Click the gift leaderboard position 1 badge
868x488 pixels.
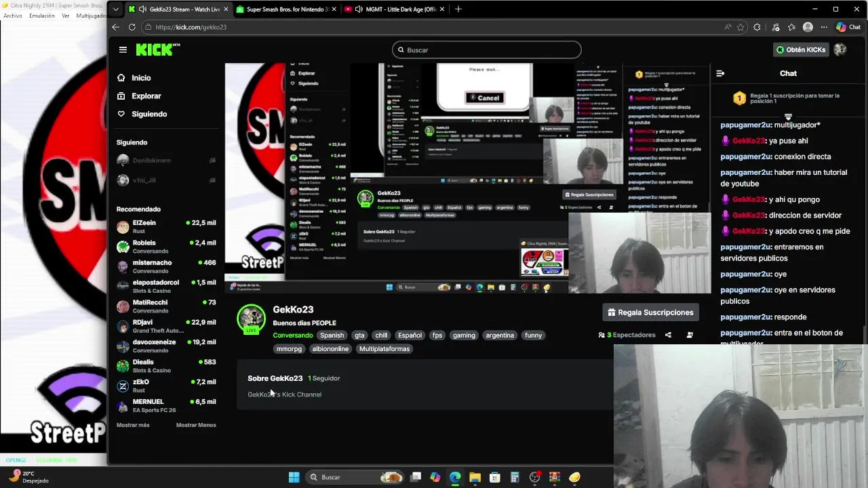coord(739,99)
